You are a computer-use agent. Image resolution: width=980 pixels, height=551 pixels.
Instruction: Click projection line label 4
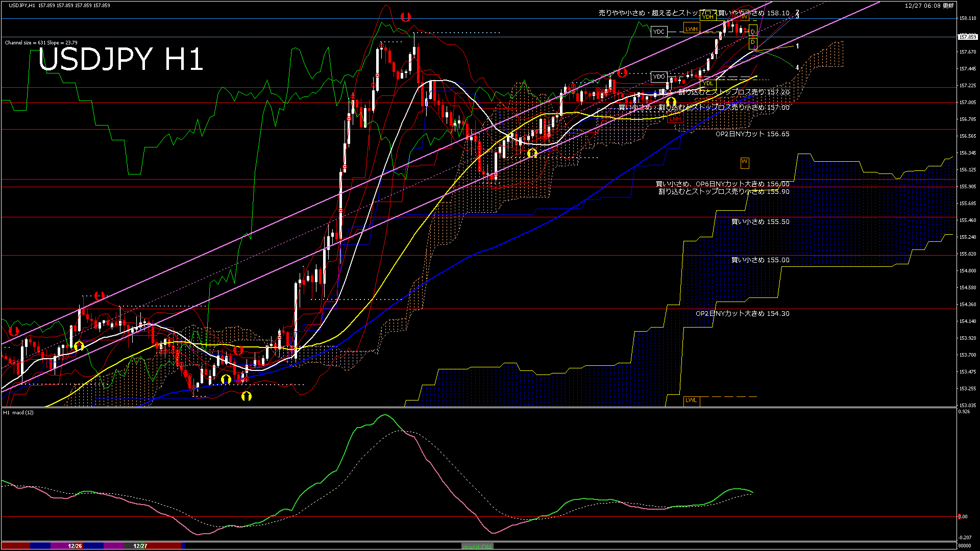click(797, 68)
